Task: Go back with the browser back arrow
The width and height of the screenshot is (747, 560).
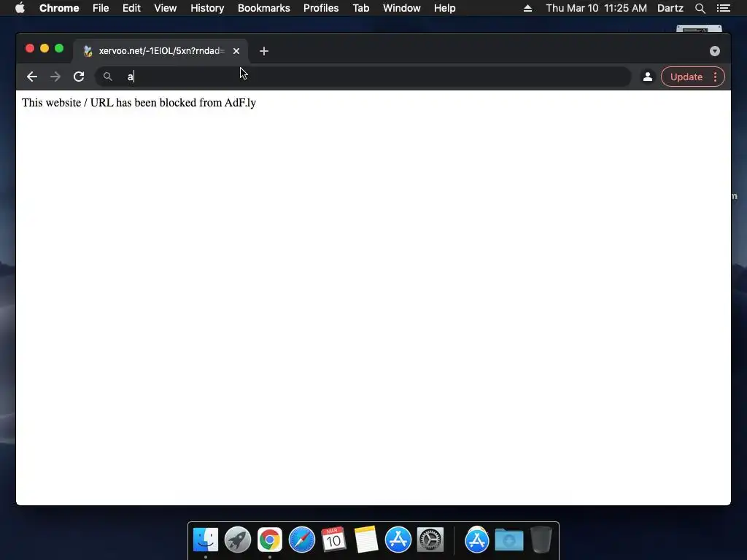Action: (x=32, y=77)
